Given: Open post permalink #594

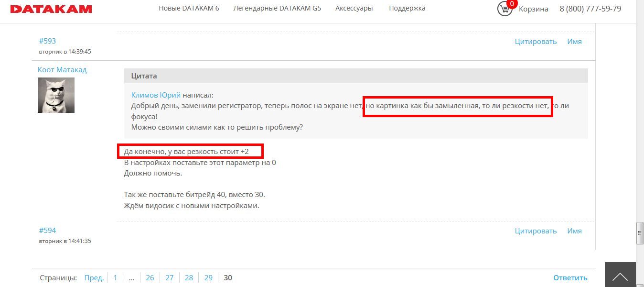Looking at the screenshot, I should click(x=47, y=231).
